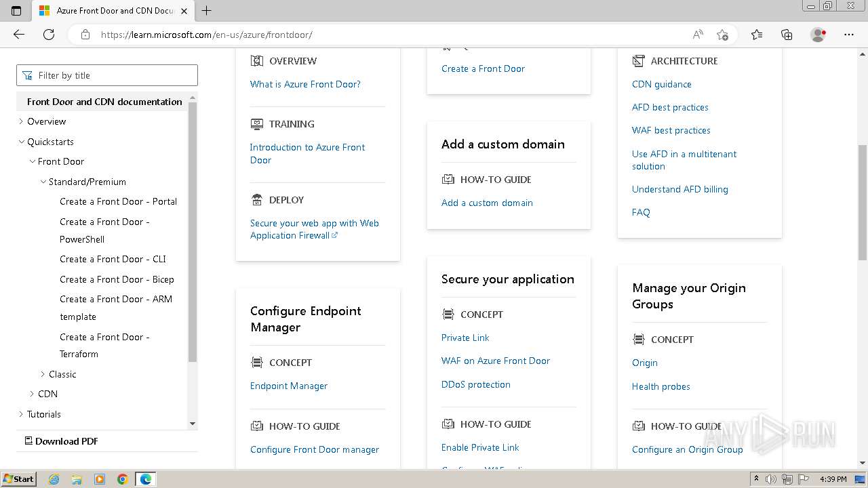Viewport: 868px width, 488px height.
Task: Open Introduction to Azure Front Door training link
Action: [307, 153]
